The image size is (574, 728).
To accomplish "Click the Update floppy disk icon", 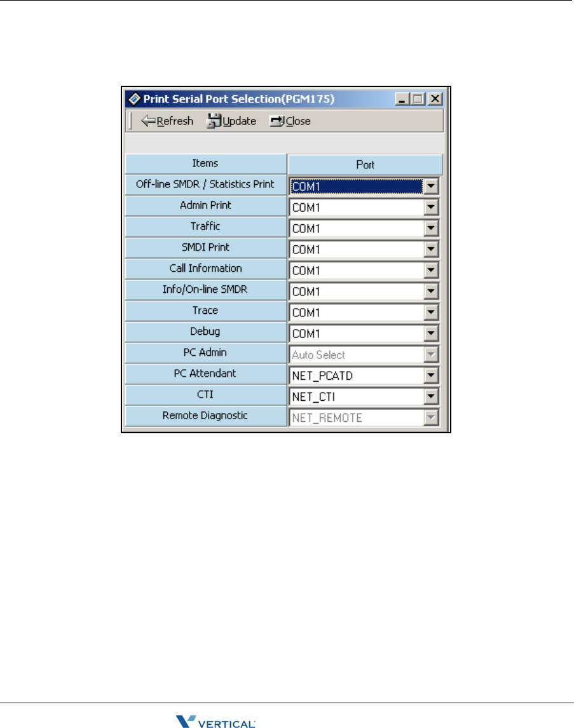I will pyautogui.click(x=214, y=121).
